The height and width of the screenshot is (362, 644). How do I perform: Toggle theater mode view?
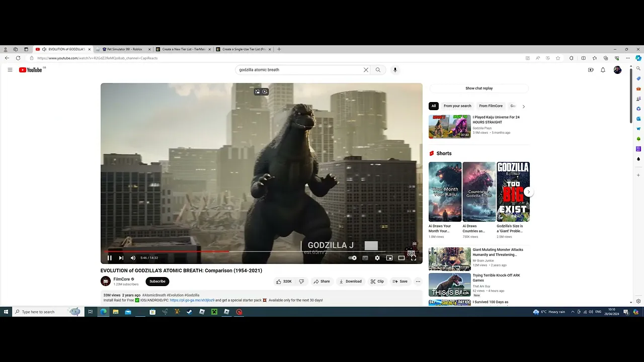click(401, 258)
